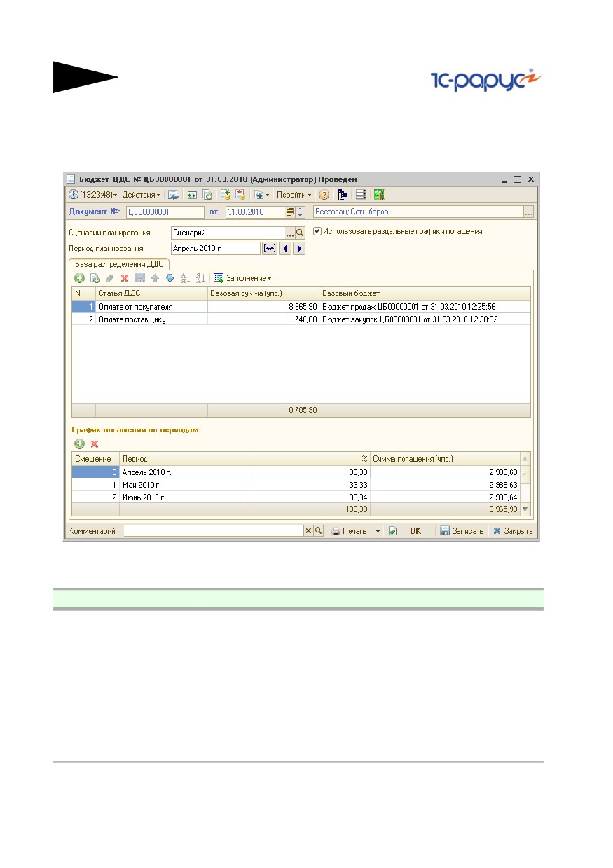This screenshot has width=613, height=868.
Task: Add a row to repayment schedule
Action: point(79,443)
